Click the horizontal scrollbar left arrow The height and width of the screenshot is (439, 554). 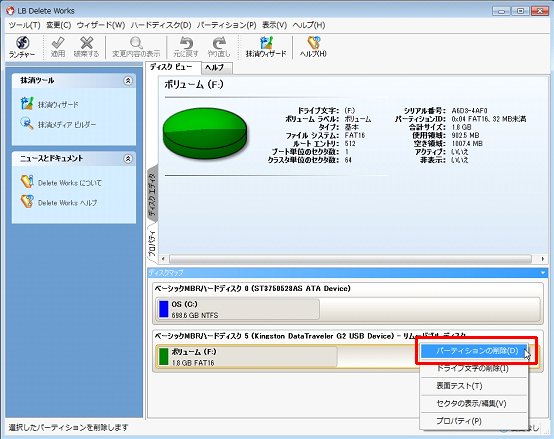[163, 259]
